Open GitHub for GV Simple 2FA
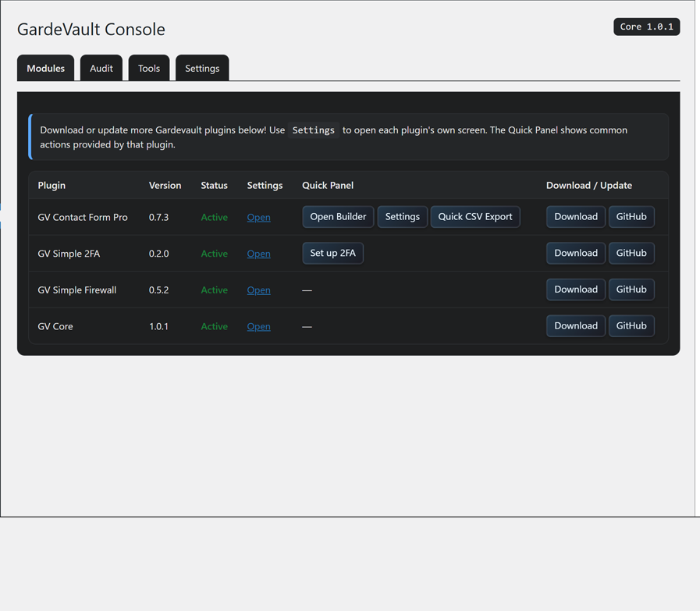The width and height of the screenshot is (700, 611). pos(631,253)
